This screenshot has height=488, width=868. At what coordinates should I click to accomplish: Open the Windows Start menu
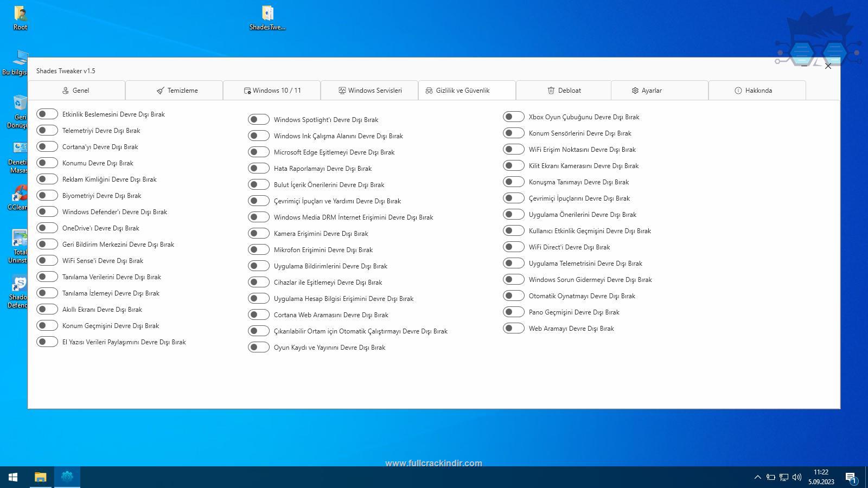(x=13, y=477)
